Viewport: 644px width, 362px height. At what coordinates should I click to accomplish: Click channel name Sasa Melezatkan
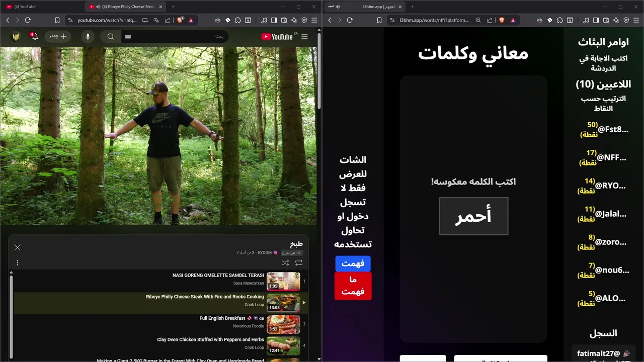[249, 283]
